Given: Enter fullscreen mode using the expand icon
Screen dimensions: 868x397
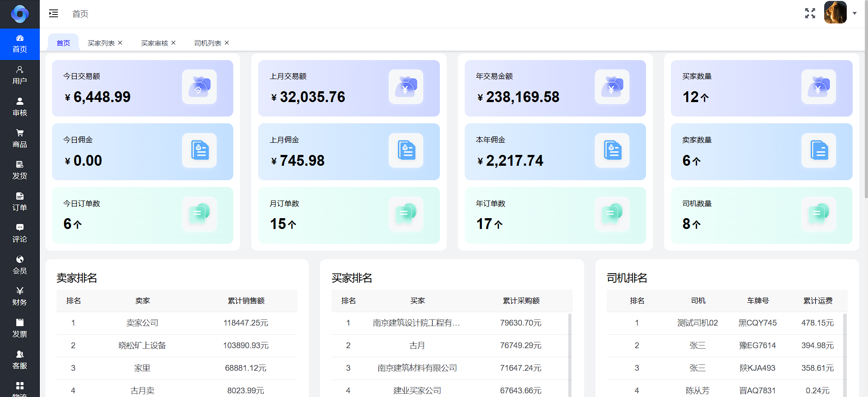Looking at the screenshot, I should point(810,14).
